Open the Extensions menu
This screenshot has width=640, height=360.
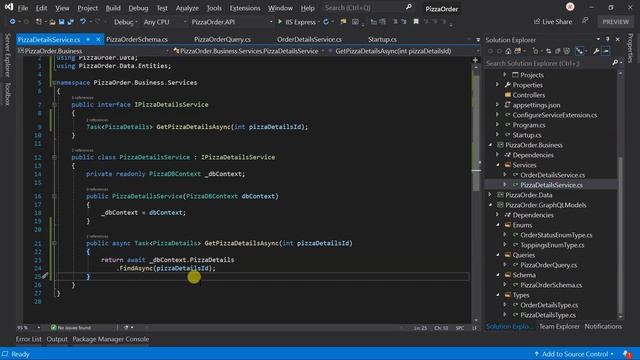[245, 8]
